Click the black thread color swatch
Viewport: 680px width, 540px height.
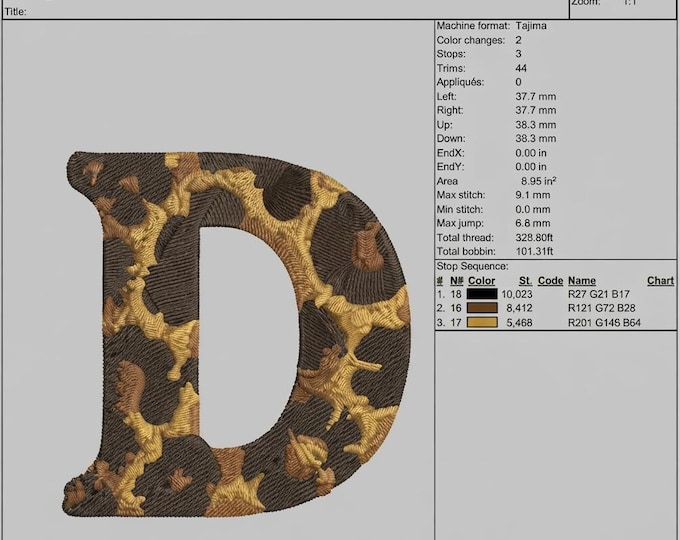[x=482, y=294]
